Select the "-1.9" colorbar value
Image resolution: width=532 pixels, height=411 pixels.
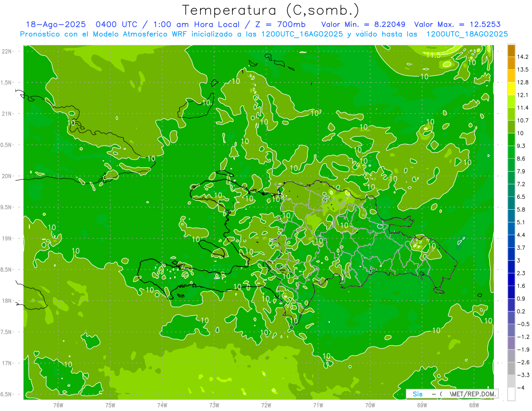click(x=524, y=350)
